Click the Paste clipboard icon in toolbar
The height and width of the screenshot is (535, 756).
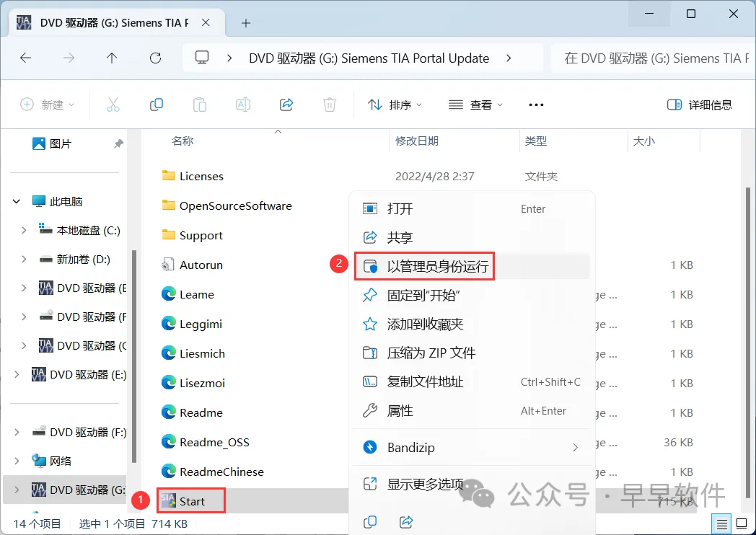(200, 105)
